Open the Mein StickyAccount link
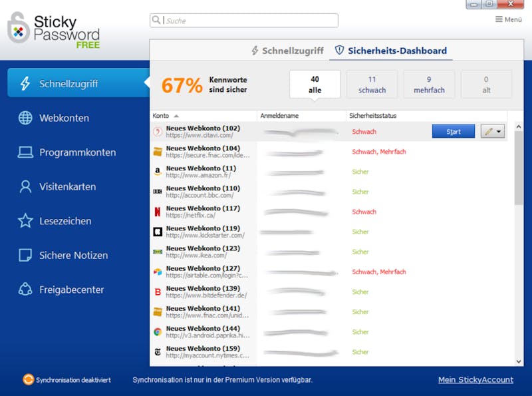Viewport: 532px width, 396px height. (x=475, y=380)
